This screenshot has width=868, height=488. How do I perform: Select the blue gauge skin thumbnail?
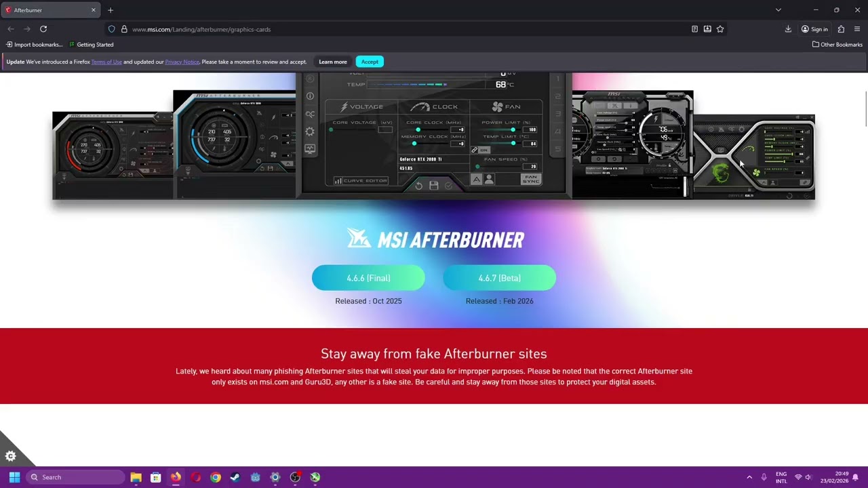234,144
